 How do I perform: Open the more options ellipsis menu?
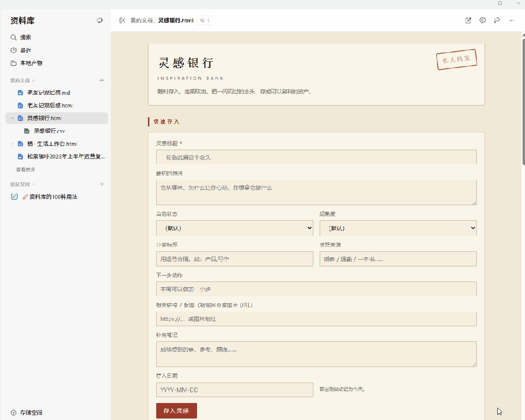click(x=511, y=20)
